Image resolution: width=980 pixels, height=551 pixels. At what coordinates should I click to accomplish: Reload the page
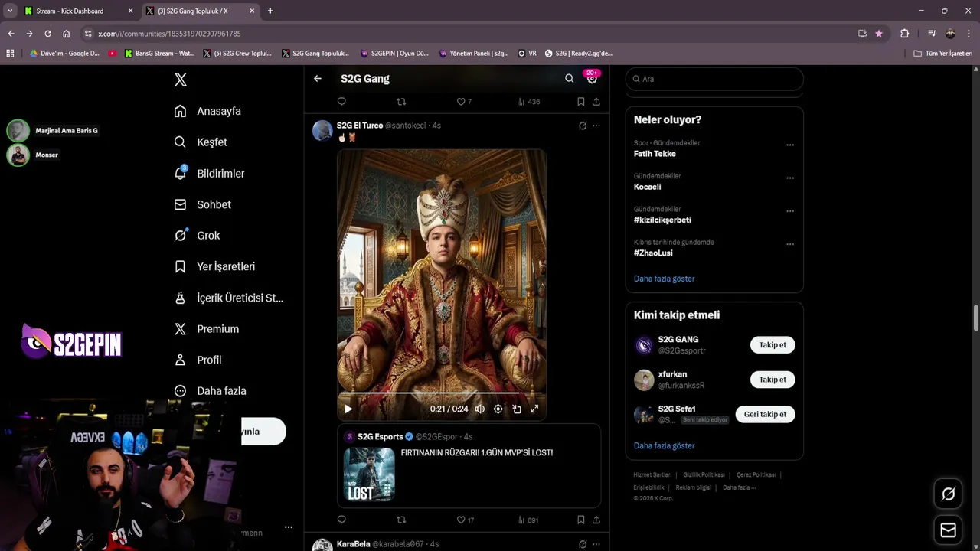[47, 34]
